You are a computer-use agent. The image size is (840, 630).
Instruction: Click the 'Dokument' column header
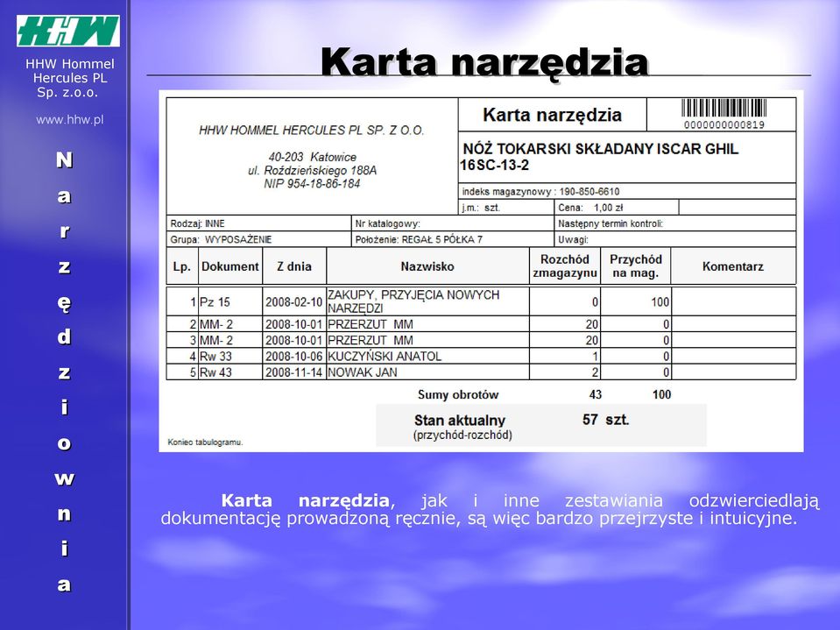tap(230, 266)
